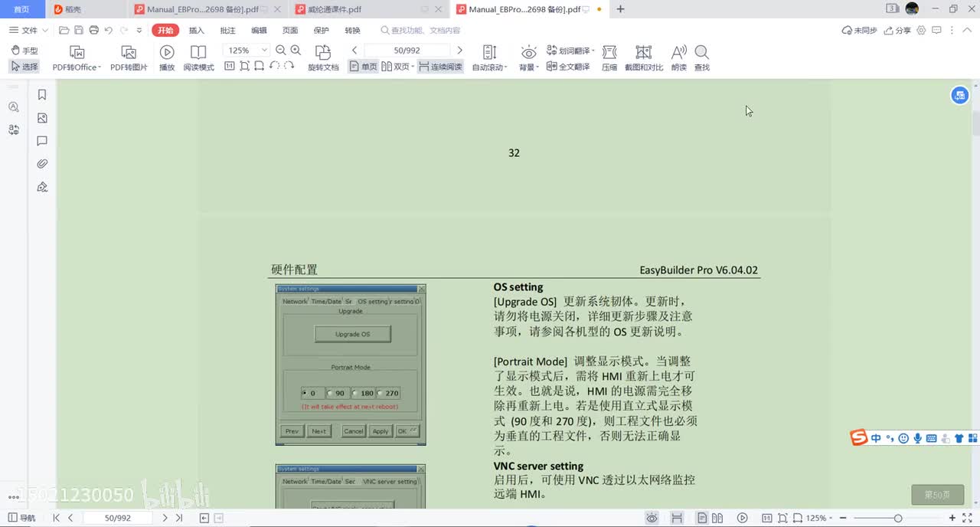Open the 首页 home tab
Image resolution: width=980 pixels, height=527 pixels.
21,9
